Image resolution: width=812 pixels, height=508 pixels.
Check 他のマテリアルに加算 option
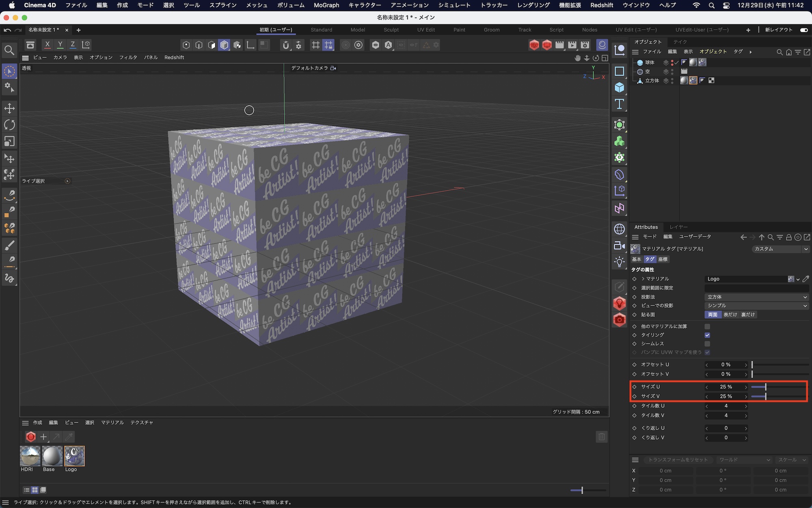[707, 326]
